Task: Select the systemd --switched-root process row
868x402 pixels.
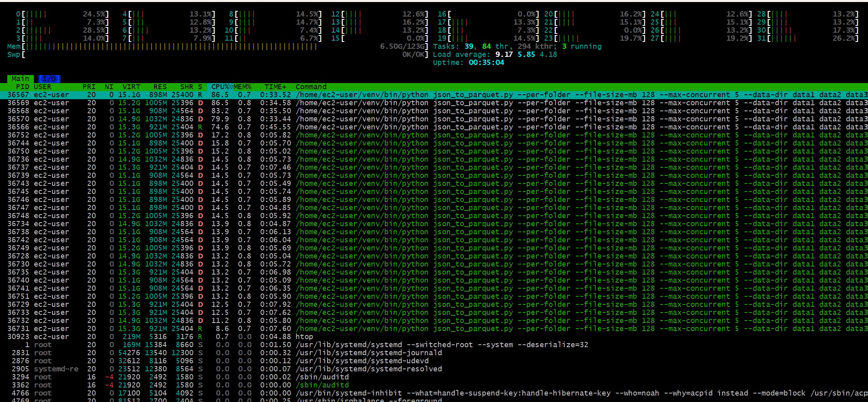Action: (x=434, y=345)
